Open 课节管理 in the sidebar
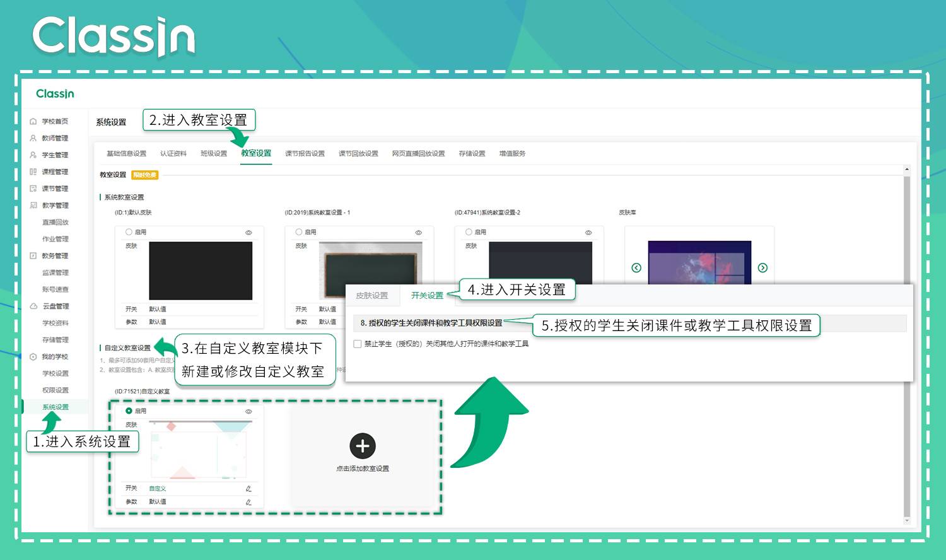946x560 pixels. tap(55, 189)
